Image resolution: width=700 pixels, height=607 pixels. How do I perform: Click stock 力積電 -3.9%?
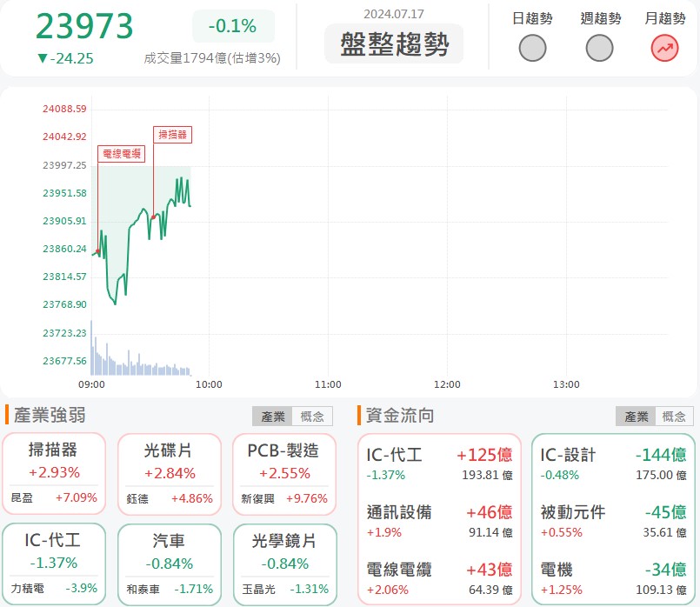[x=54, y=588]
